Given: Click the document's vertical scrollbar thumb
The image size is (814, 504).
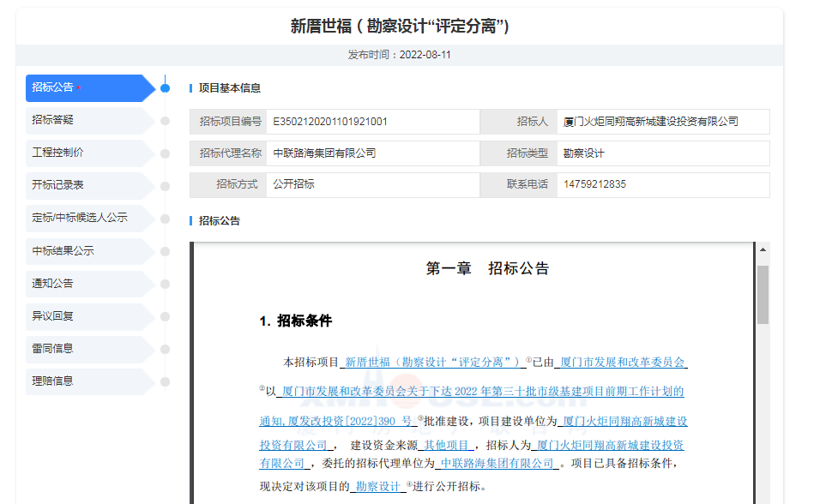Looking at the screenshot, I should tap(763, 293).
